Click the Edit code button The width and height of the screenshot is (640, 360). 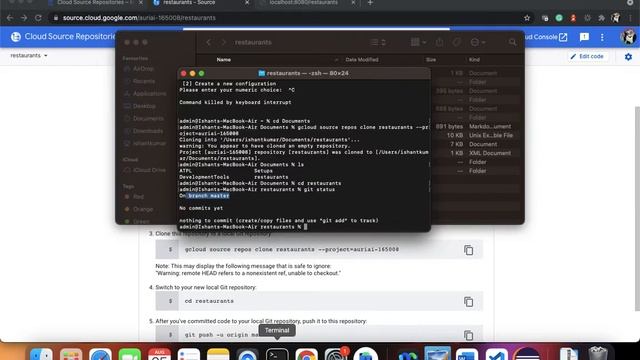click(587, 56)
